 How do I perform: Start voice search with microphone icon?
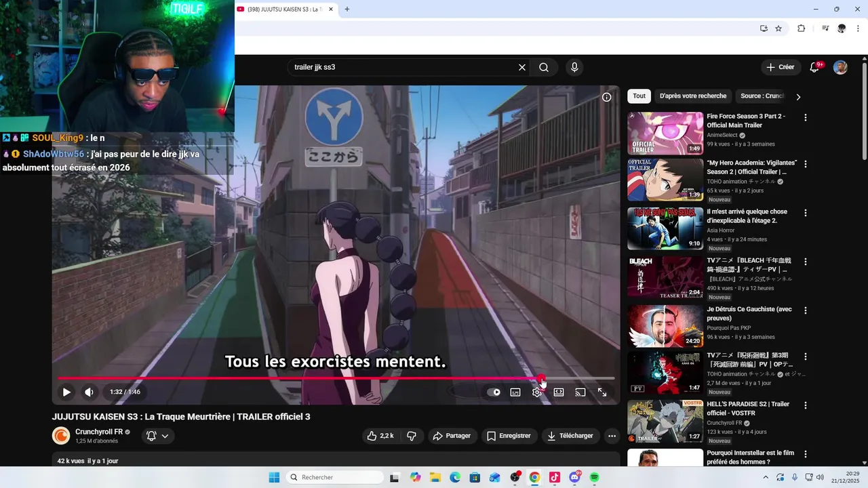pos(574,67)
